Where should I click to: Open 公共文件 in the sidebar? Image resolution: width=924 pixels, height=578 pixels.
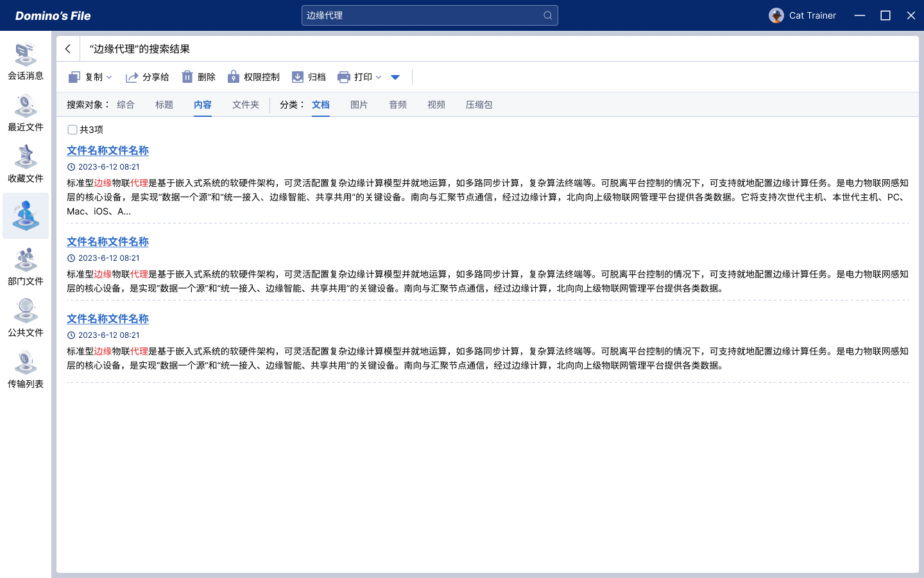[x=26, y=319]
